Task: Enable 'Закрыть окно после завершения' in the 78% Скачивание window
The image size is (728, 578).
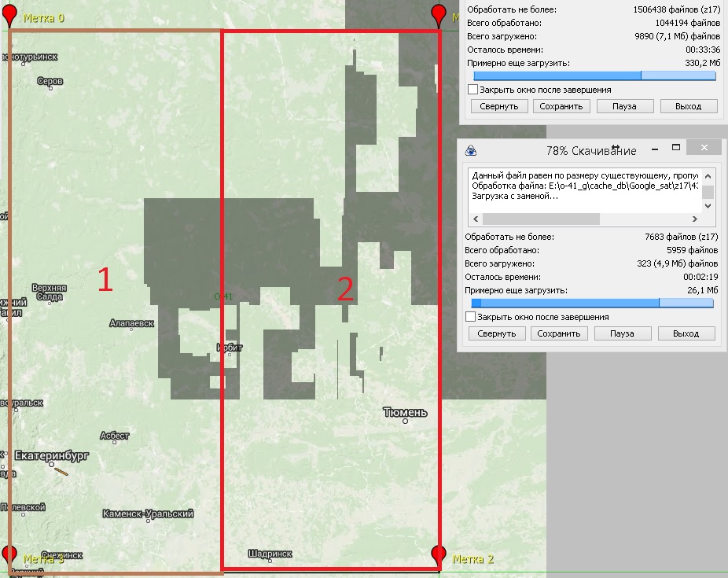Action: (471, 317)
